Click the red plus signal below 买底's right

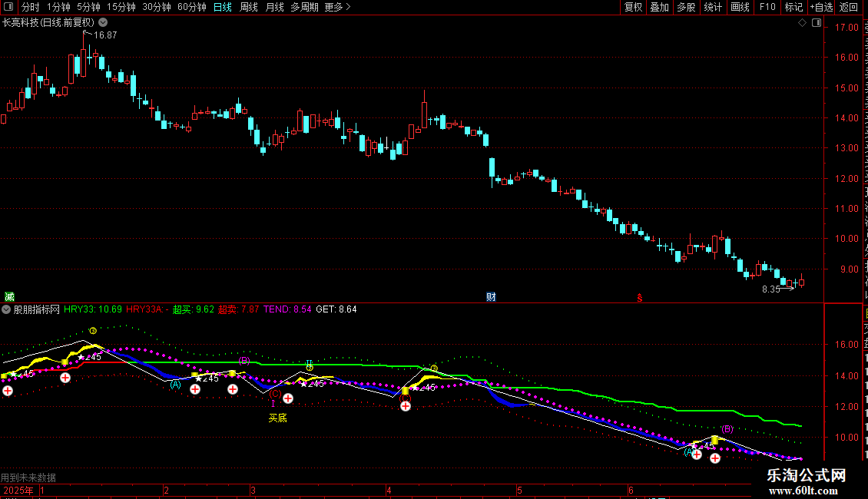[x=288, y=398]
